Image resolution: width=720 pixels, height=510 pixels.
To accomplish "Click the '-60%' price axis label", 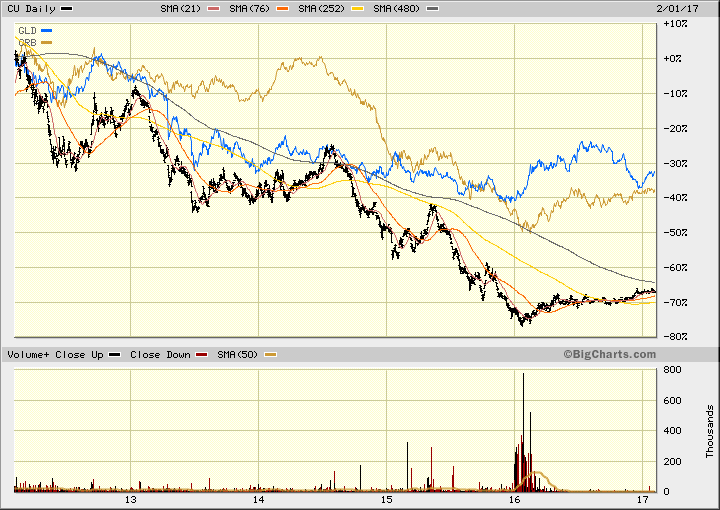I will (x=675, y=268).
